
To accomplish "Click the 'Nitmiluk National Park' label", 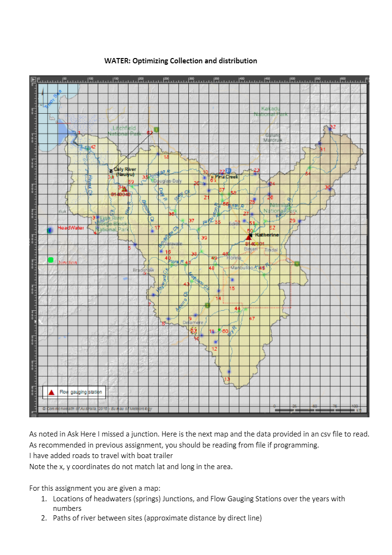I will [280, 208].
